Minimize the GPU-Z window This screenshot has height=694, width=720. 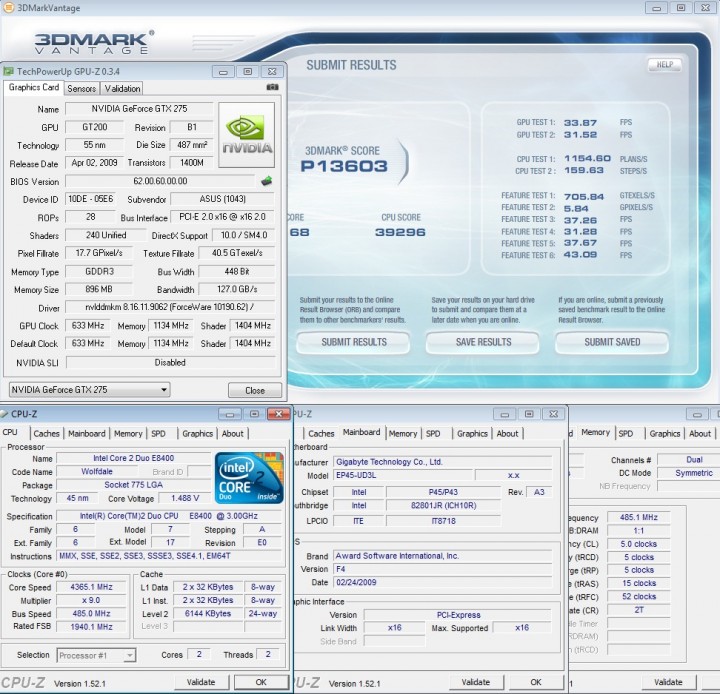[x=223, y=72]
